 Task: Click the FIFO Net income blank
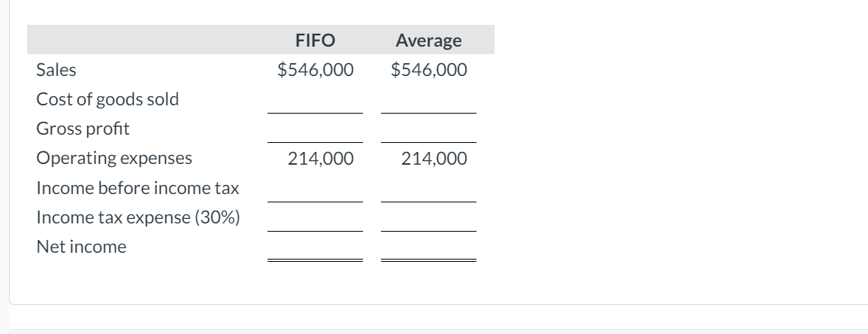click(315, 247)
